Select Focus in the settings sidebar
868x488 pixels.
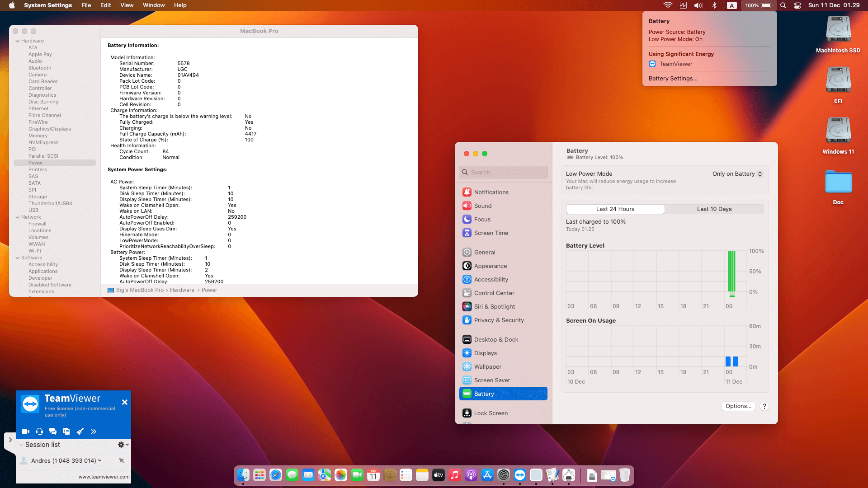[503, 219]
